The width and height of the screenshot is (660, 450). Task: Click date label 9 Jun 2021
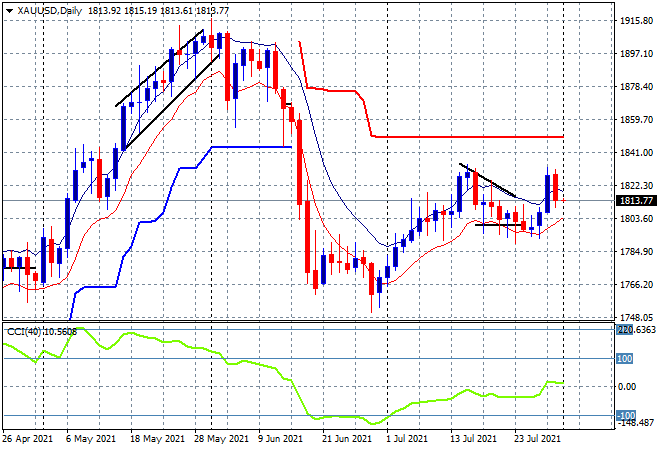tap(280, 439)
